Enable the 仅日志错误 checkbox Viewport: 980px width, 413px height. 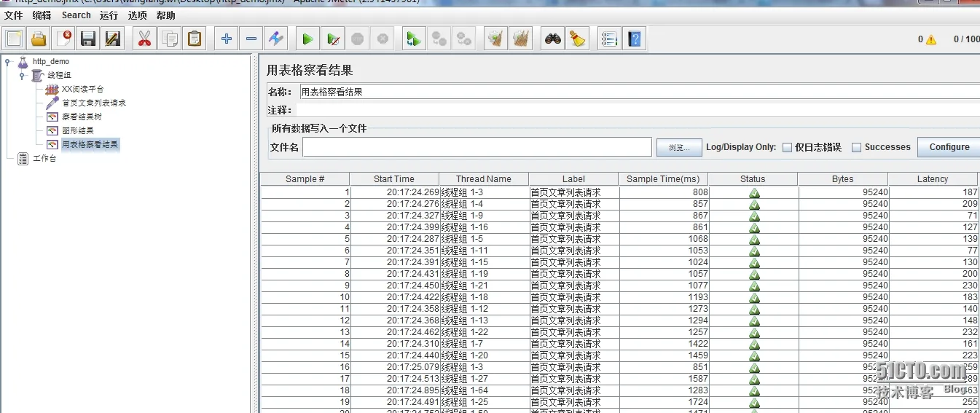tap(787, 147)
